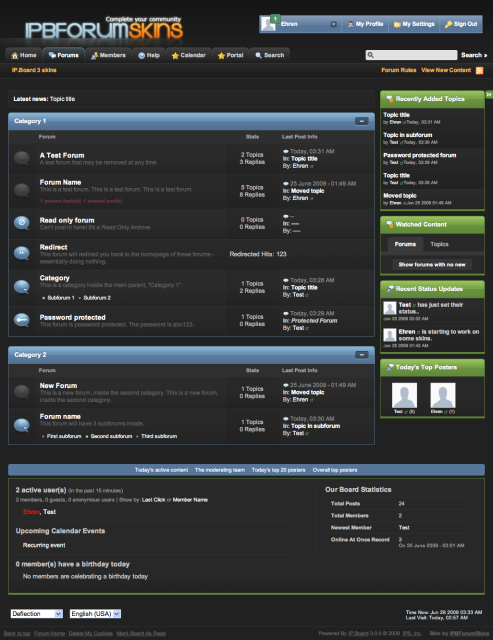Collapse the sidebar with the green arrow
Viewport: 493px width, 640px height.
(x=489, y=95)
